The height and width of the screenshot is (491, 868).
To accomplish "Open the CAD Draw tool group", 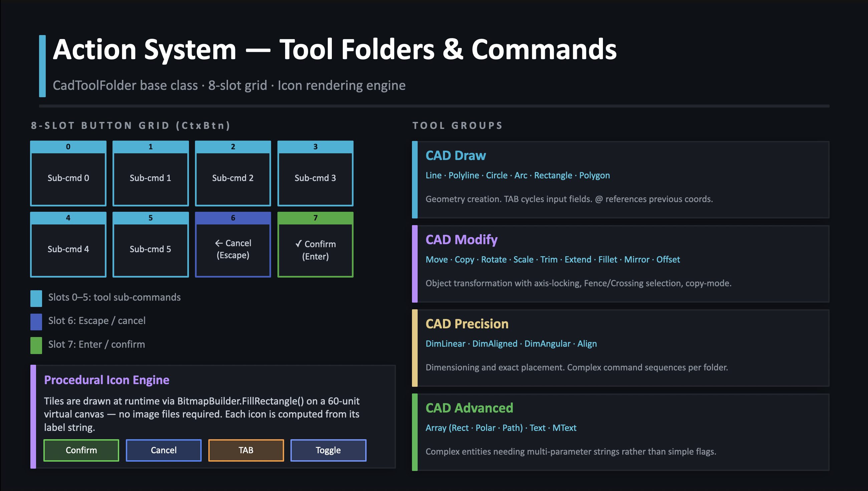I will point(455,155).
